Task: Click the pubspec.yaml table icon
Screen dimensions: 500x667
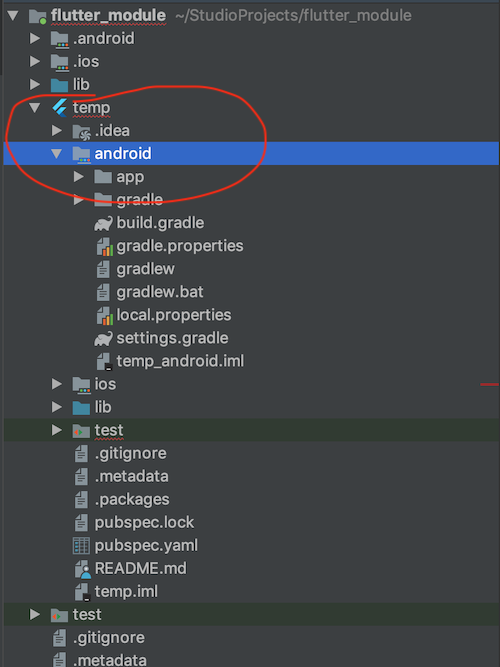Action: coord(81,546)
